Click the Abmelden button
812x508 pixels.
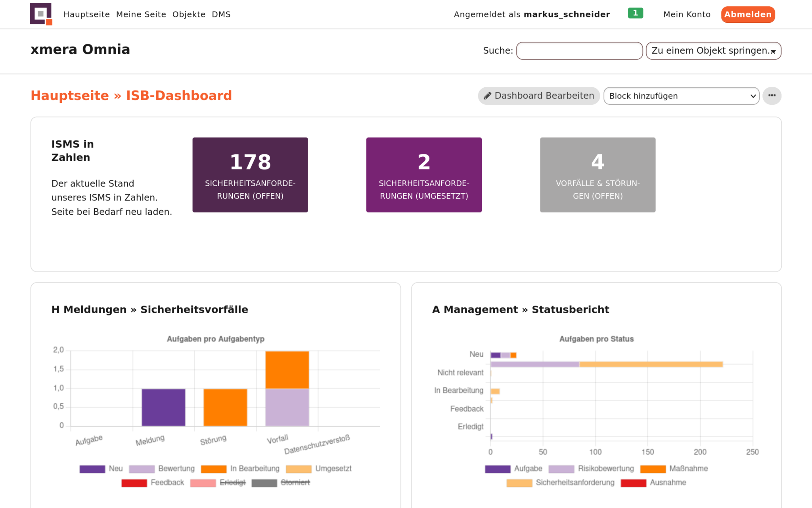[748, 14]
